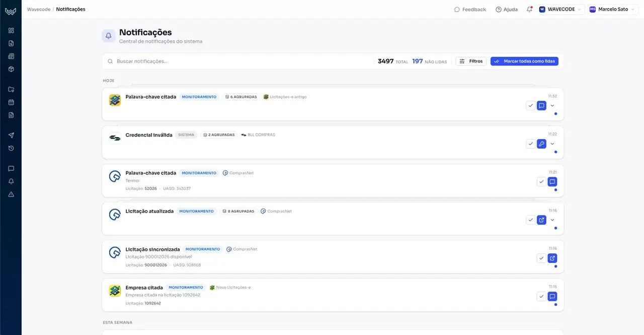Viewport: 644px width, 335px height.
Task: Open the bell notifications icon in sidebar
Action: pos(11,181)
